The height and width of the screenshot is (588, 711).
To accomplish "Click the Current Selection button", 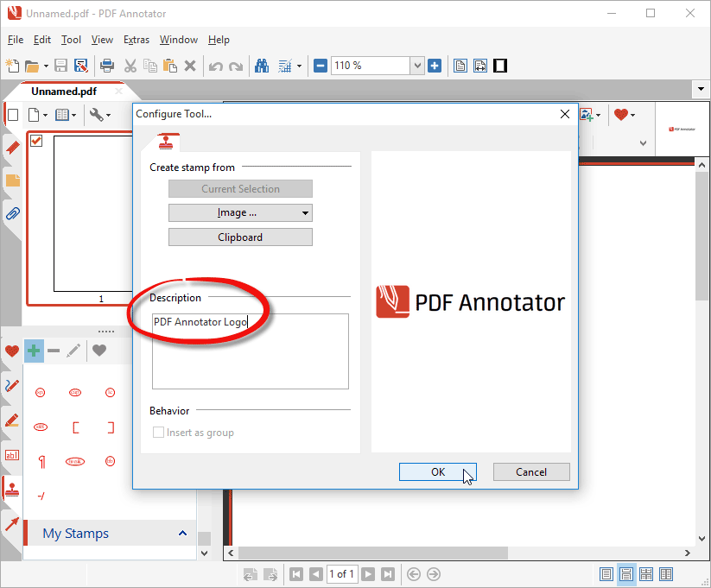I will pos(240,188).
